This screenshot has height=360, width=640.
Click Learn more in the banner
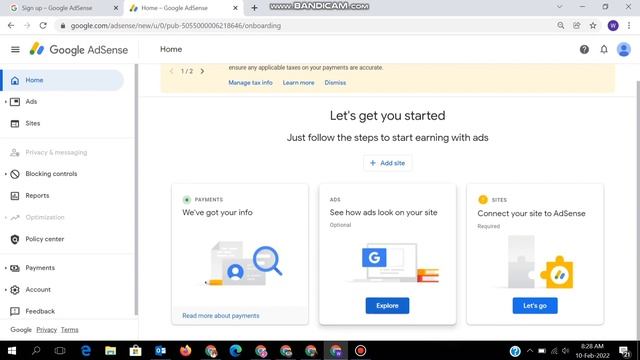click(298, 83)
